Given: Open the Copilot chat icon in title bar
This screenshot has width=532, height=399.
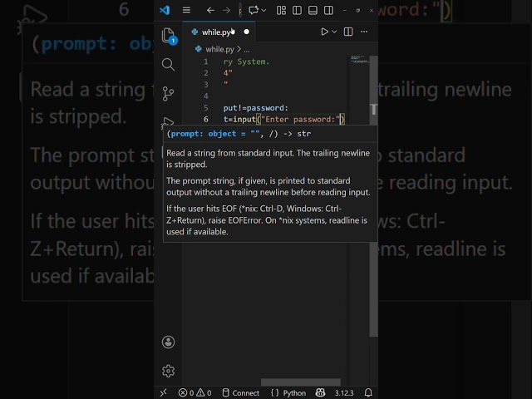Looking at the screenshot, I should click(254, 10).
